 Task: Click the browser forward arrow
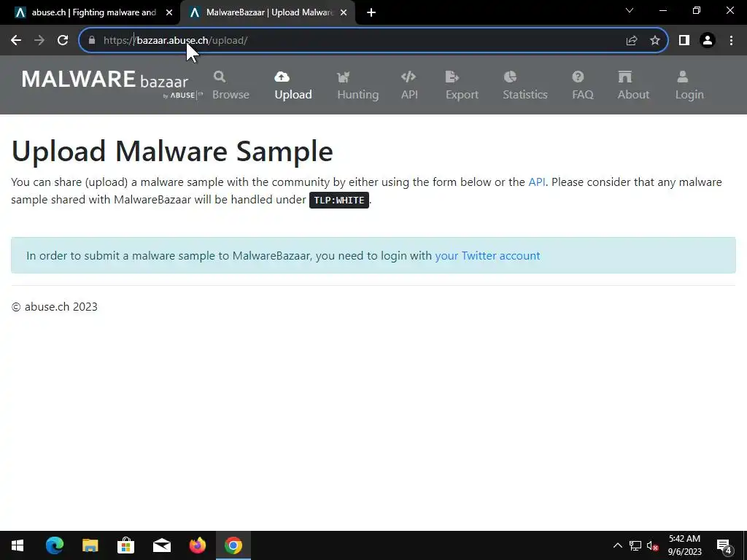pyautogui.click(x=39, y=41)
